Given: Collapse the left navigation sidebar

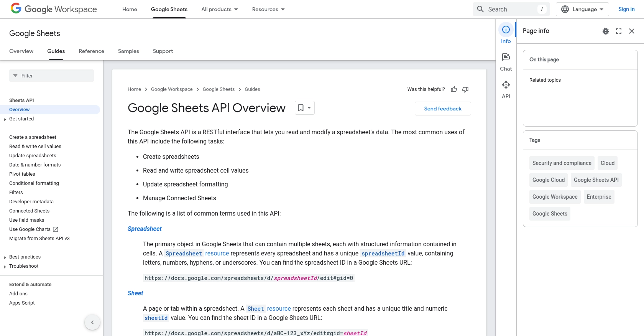Looking at the screenshot, I should (x=92, y=322).
